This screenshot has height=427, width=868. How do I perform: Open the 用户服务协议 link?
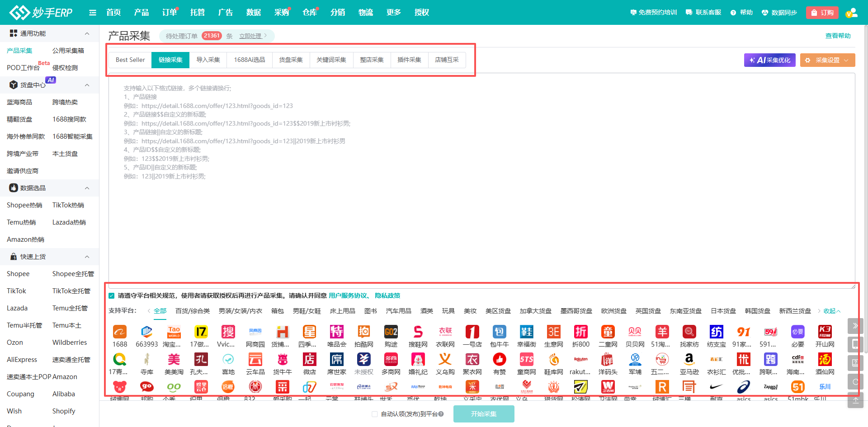click(x=348, y=296)
